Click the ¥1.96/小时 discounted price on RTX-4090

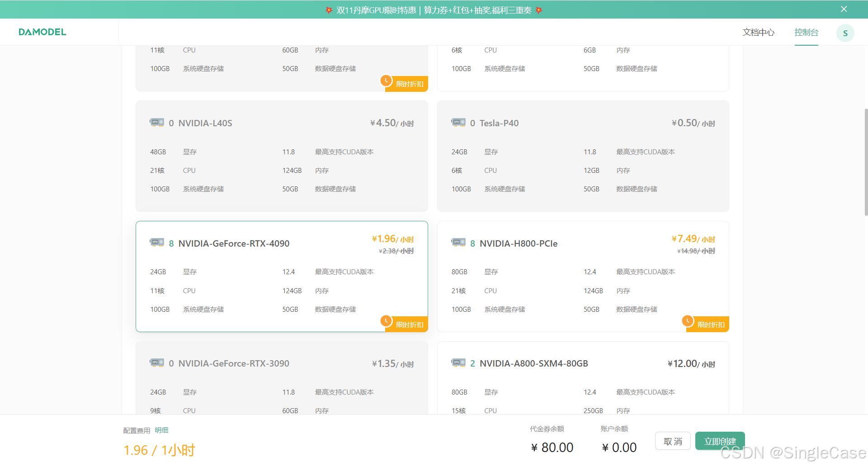(x=393, y=239)
